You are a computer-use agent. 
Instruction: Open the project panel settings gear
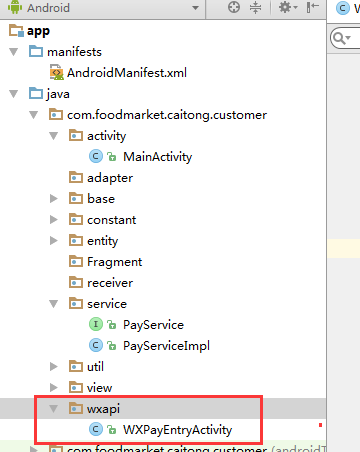[x=285, y=7]
